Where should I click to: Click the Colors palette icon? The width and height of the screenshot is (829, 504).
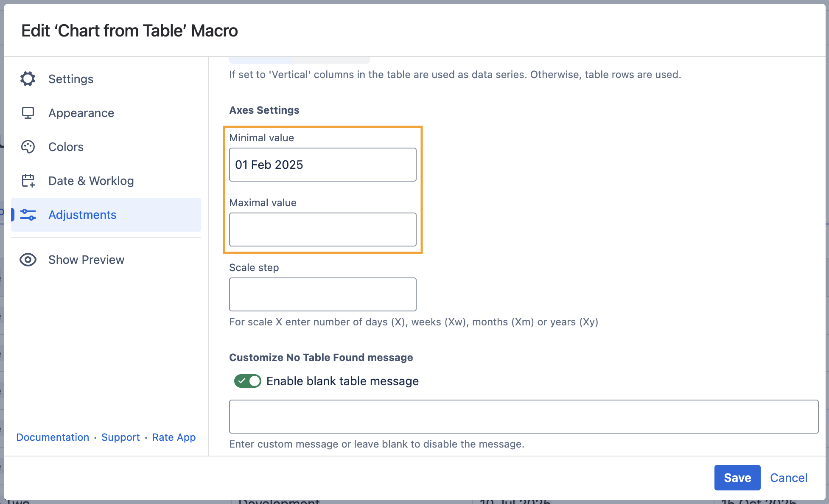tap(28, 147)
